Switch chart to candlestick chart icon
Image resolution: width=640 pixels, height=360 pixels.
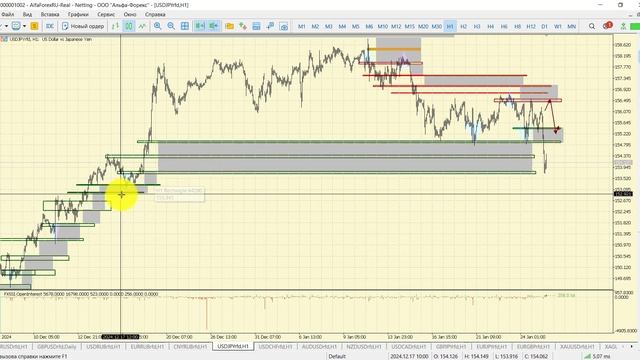point(129,26)
